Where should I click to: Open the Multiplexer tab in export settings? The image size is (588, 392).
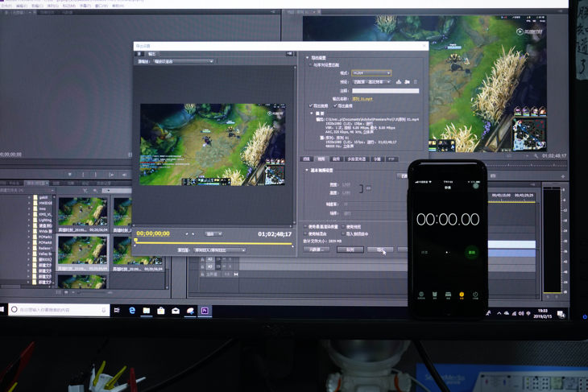[356, 159]
